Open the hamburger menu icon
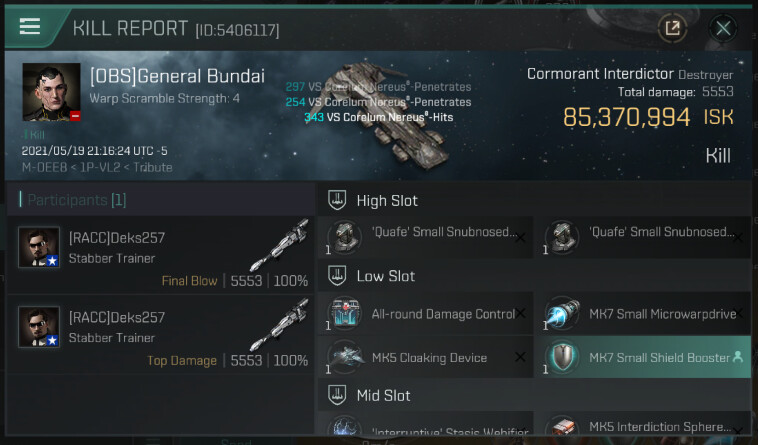The width and height of the screenshot is (758, 445). coord(29,26)
